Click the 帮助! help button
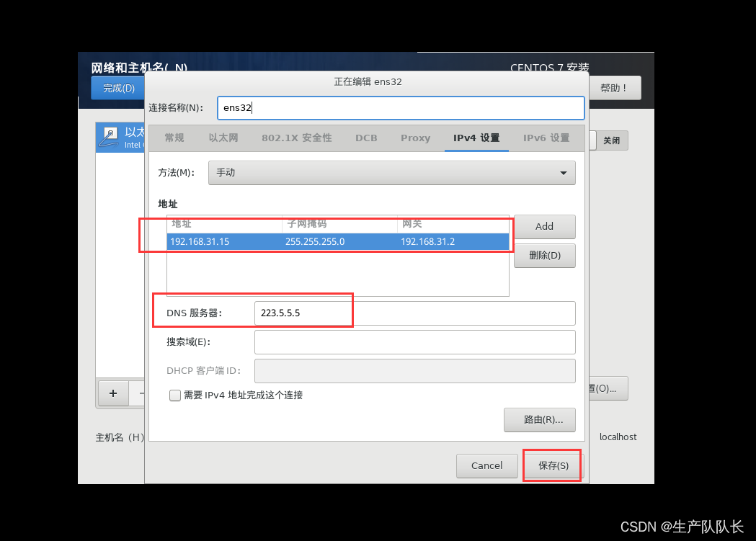Screen dimensions: 756x541 [x=614, y=88]
